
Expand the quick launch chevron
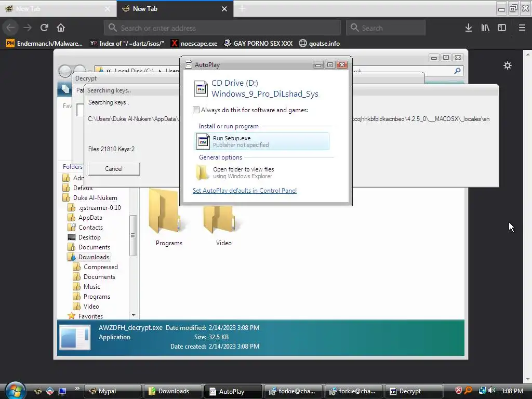(77, 389)
